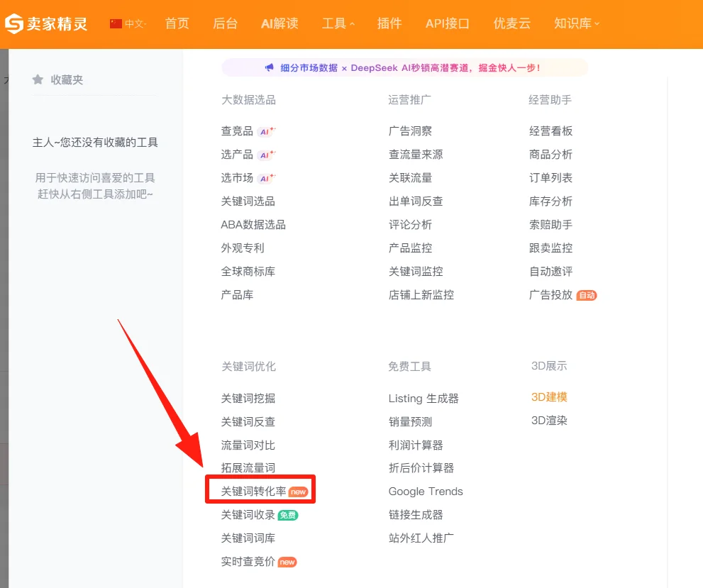703x588 pixels.
Task: Open 流量词对比 tool
Action: click(248, 445)
